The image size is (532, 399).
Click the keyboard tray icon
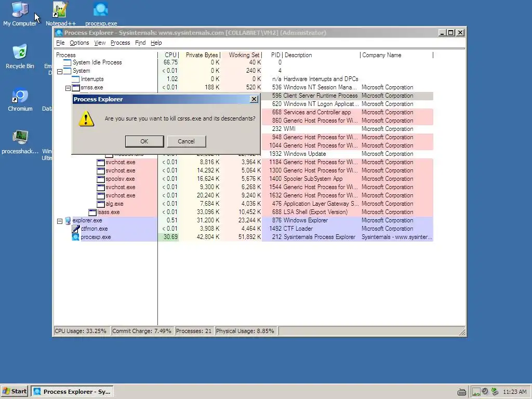(x=462, y=392)
